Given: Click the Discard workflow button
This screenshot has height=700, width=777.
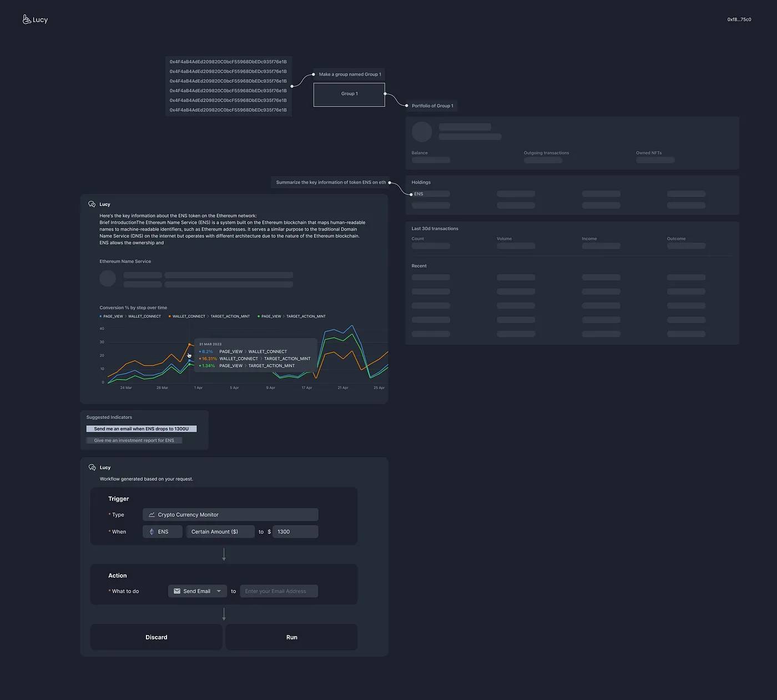Looking at the screenshot, I should [x=157, y=637].
